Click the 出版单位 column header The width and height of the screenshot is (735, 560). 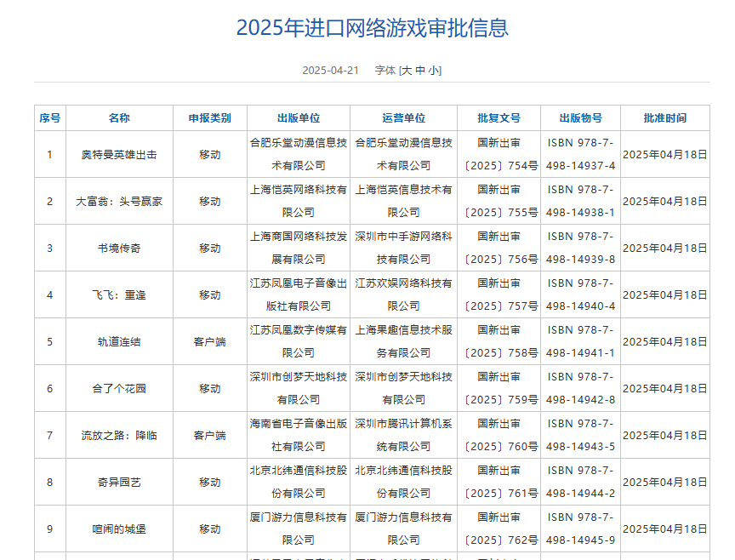click(299, 118)
